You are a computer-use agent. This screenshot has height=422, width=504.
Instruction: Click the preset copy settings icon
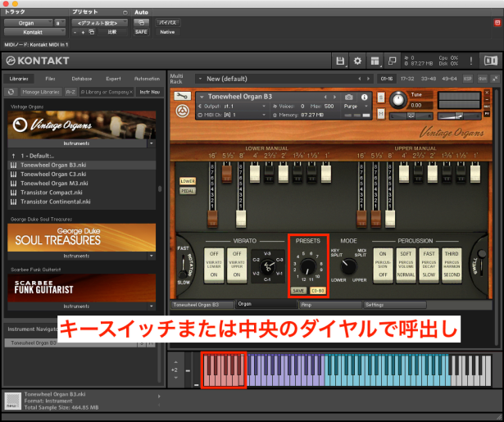[92, 32]
